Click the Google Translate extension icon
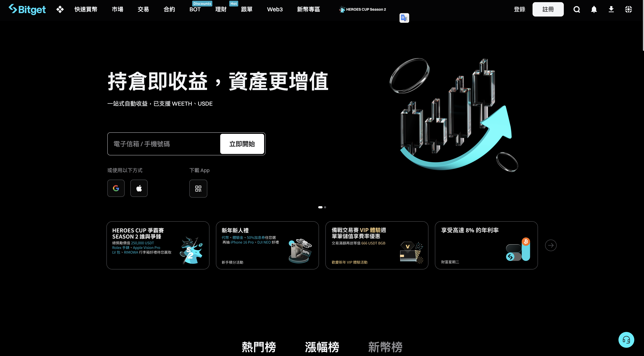Image resolution: width=644 pixels, height=356 pixels. [x=404, y=18]
